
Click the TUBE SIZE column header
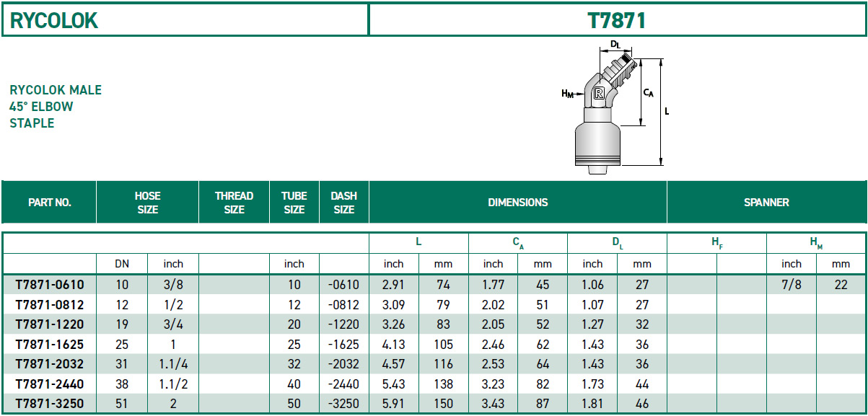click(x=294, y=203)
